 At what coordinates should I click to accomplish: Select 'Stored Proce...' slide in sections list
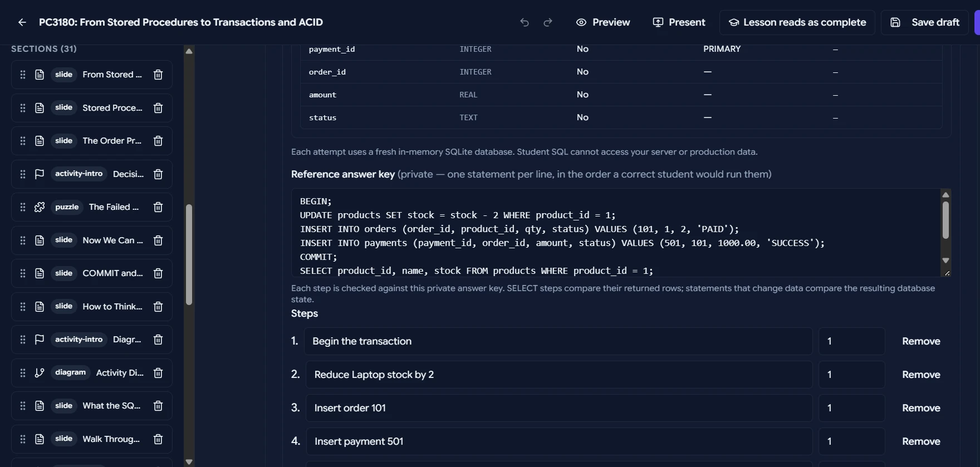[x=92, y=108]
